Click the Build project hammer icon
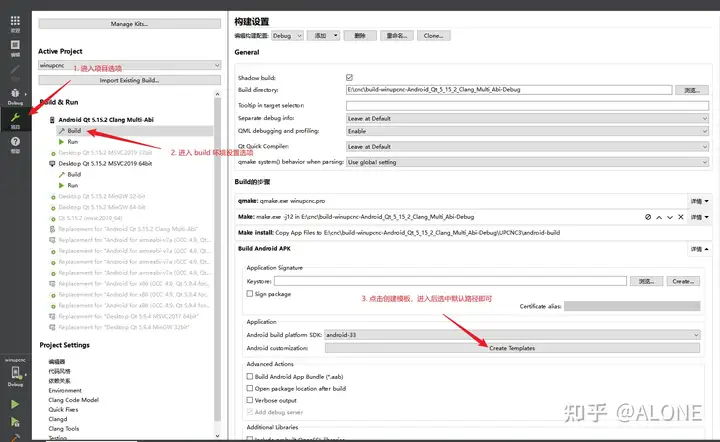The height and width of the screenshot is (442, 720). [x=15, y=437]
